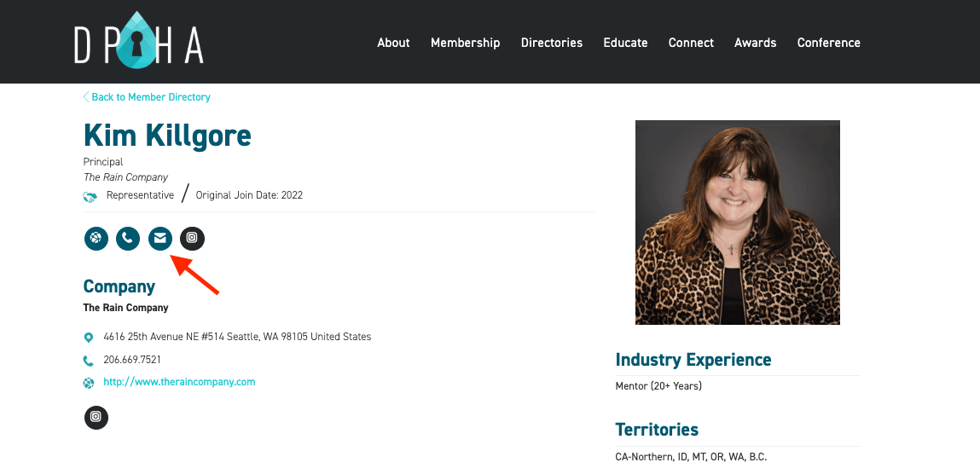Navigate to the Conference menu
This screenshot has height=474, width=980.
(828, 43)
